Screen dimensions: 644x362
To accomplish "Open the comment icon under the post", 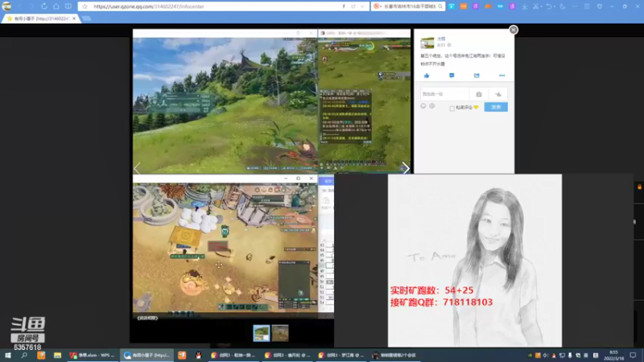I will (x=452, y=76).
